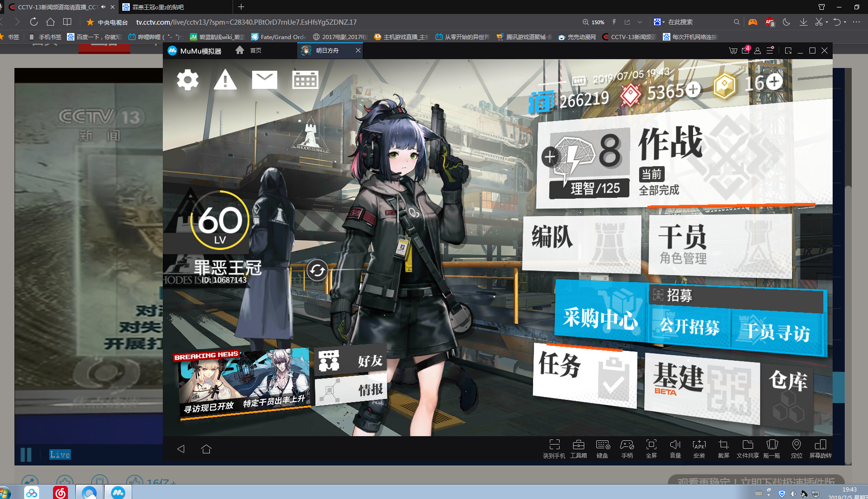The height and width of the screenshot is (499, 868).
Task: Add Orundum using plus beside 5365
Action: 693,89
